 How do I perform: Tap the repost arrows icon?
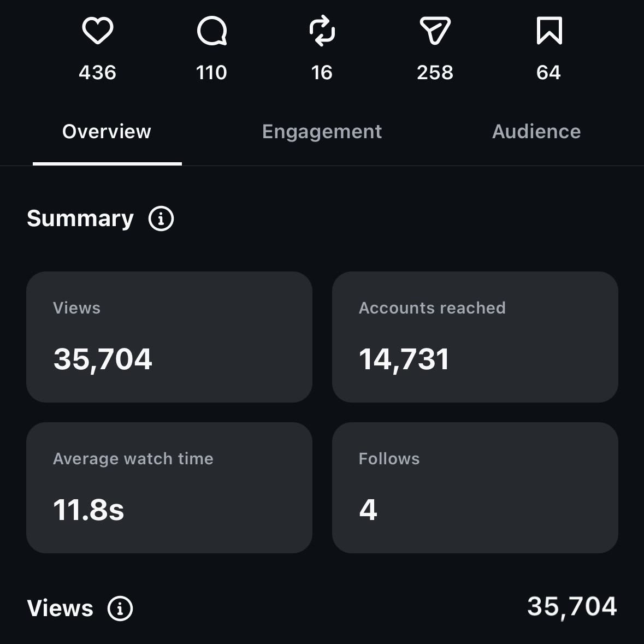coord(322,31)
